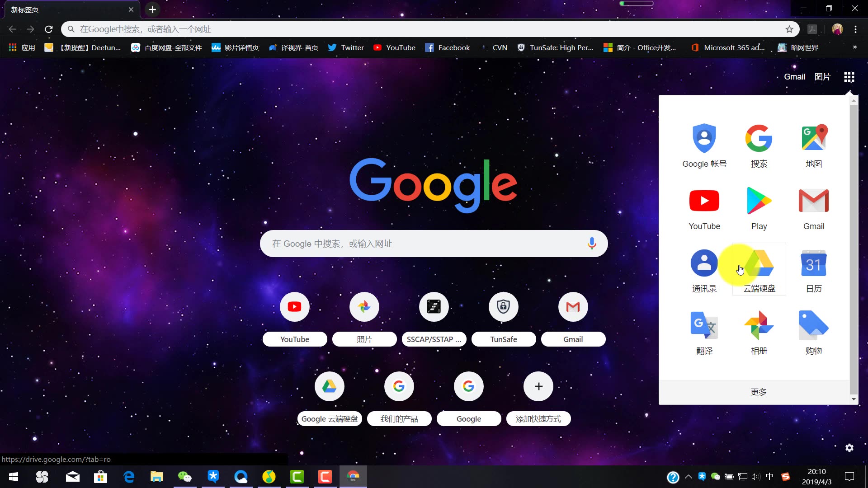Open the 应用 apps bookmark

pyautogui.click(x=22, y=47)
